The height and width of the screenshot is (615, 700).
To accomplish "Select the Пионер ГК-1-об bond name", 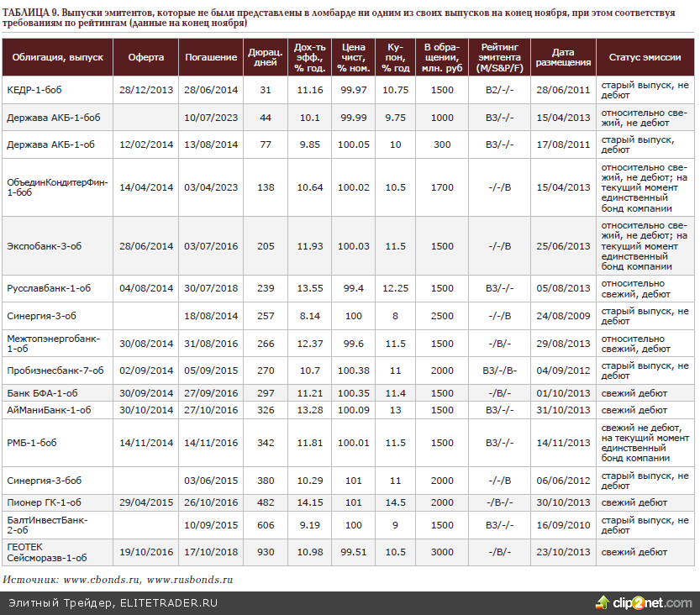I will [44, 502].
